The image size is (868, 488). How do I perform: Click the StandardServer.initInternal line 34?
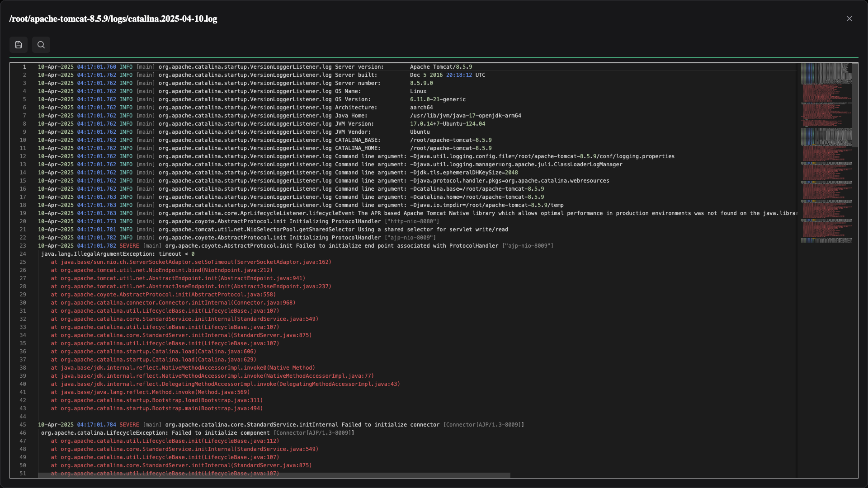pyautogui.click(x=181, y=335)
